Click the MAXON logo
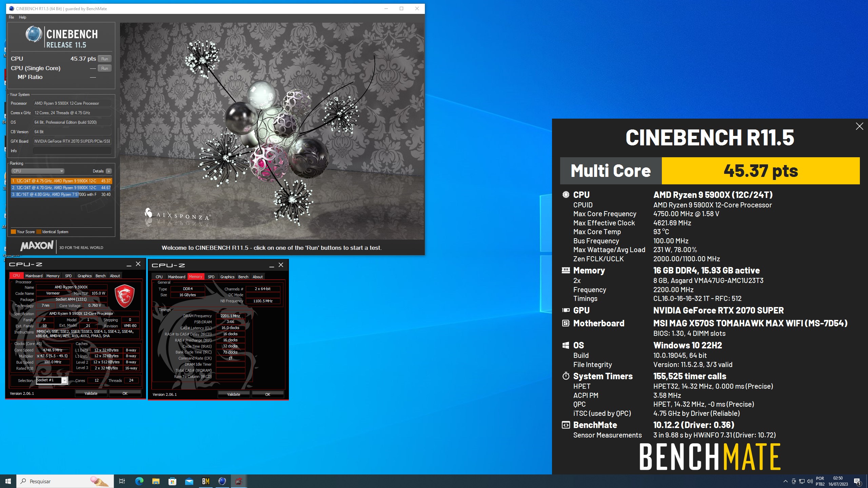The image size is (868, 488). pos(37,246)
